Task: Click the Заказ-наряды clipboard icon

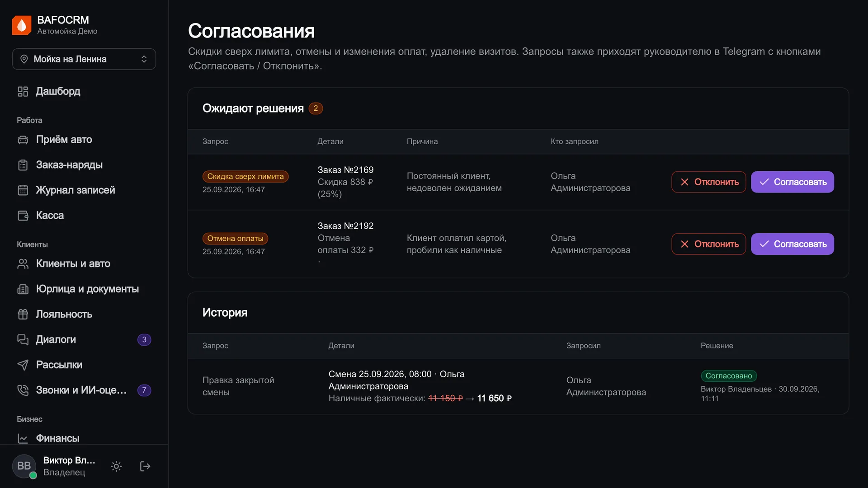Action: point(23,165)
